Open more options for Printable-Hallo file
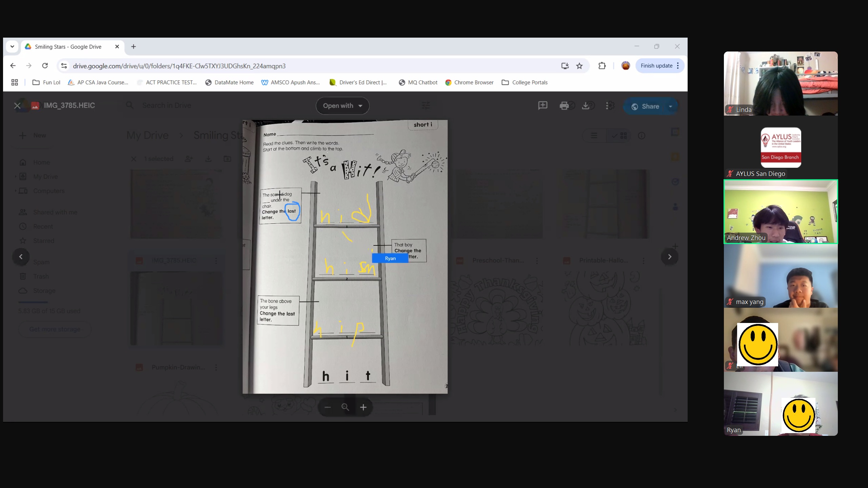Screen dimensions: 868x488 (x=644, y=261)
